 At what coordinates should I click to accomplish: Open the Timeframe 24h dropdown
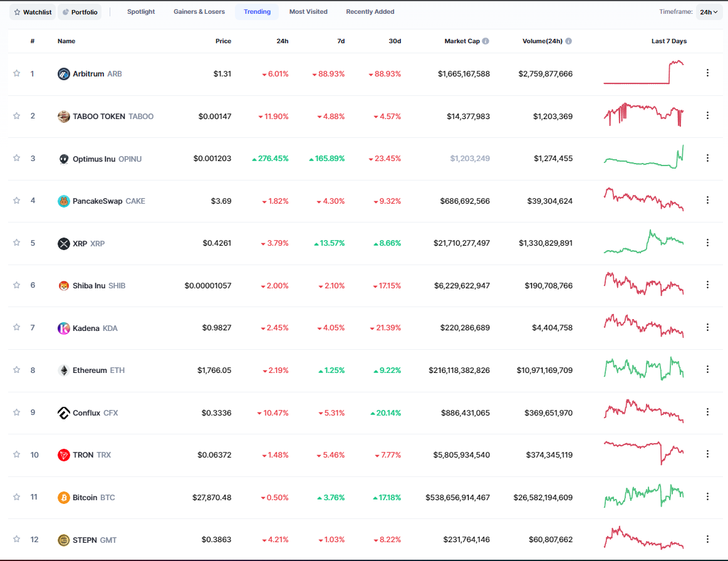pos(709,12)
